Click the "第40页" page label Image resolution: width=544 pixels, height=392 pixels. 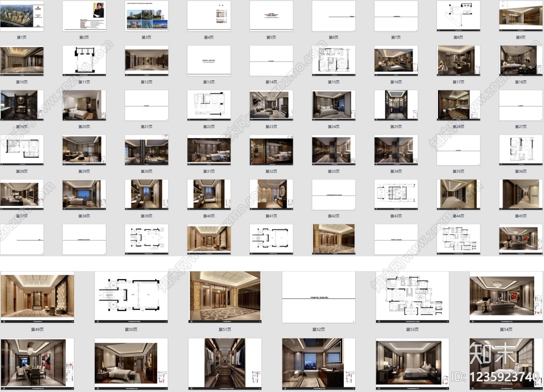(209, 216)
